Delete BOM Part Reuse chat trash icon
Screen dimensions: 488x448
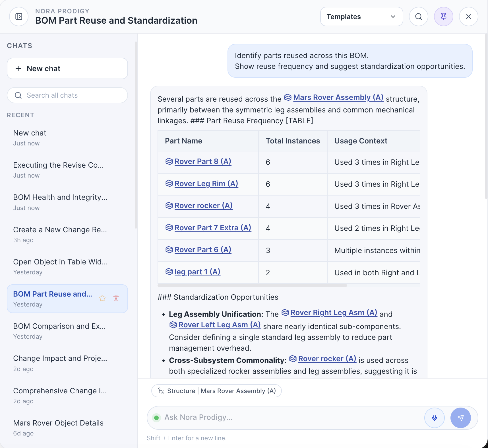tap(116, 298)
